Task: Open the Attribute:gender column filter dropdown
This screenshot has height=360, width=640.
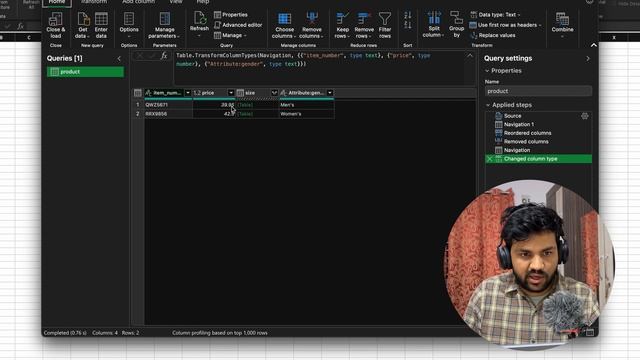Action: point(330,93)
